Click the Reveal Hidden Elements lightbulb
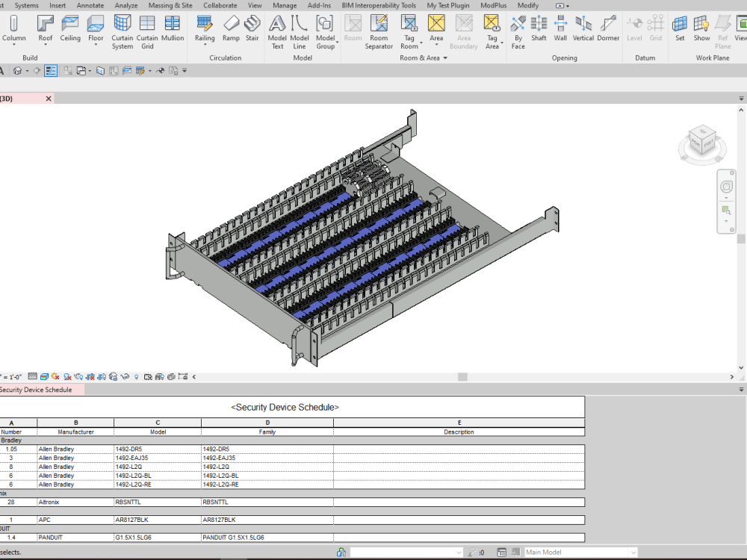The width and height of the screenshot is (747, 560). (137, 377)
